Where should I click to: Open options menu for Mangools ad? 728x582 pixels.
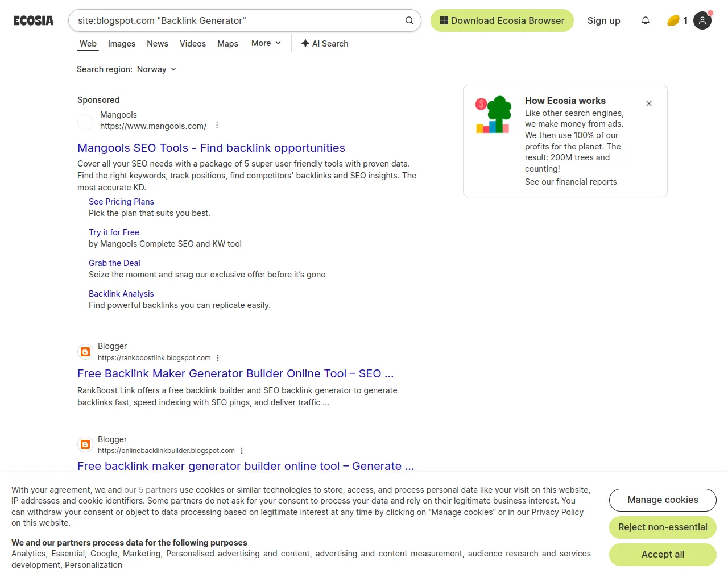pyautogui.click(x=217, y=126)
